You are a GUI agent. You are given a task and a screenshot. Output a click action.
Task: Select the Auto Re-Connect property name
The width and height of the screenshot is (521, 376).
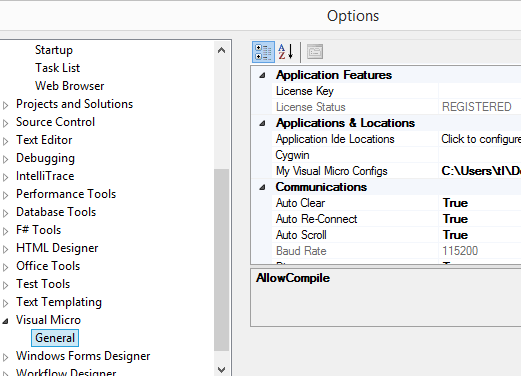coord(316,219)
